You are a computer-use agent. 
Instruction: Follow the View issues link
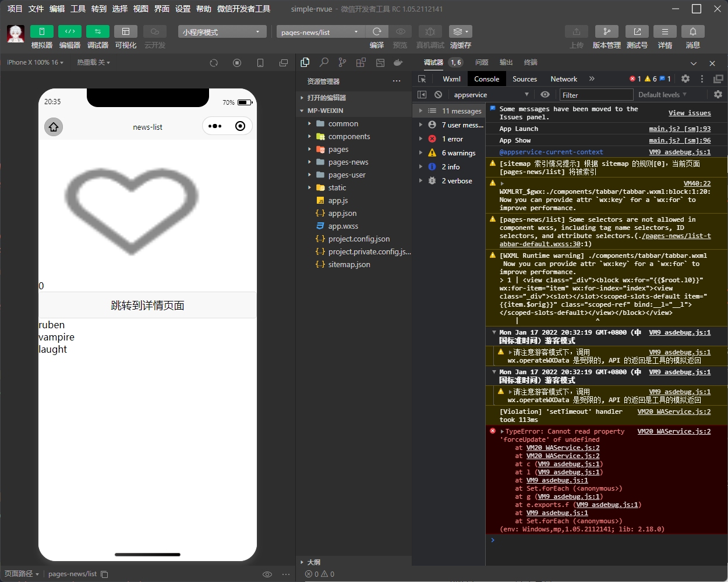[689, 113]
